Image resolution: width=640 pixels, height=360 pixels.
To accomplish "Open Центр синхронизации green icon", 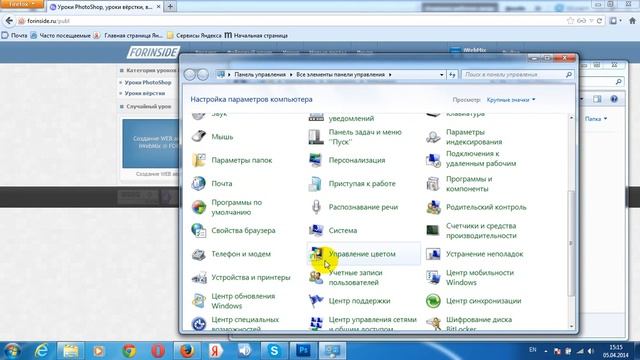I will point(433,301).
